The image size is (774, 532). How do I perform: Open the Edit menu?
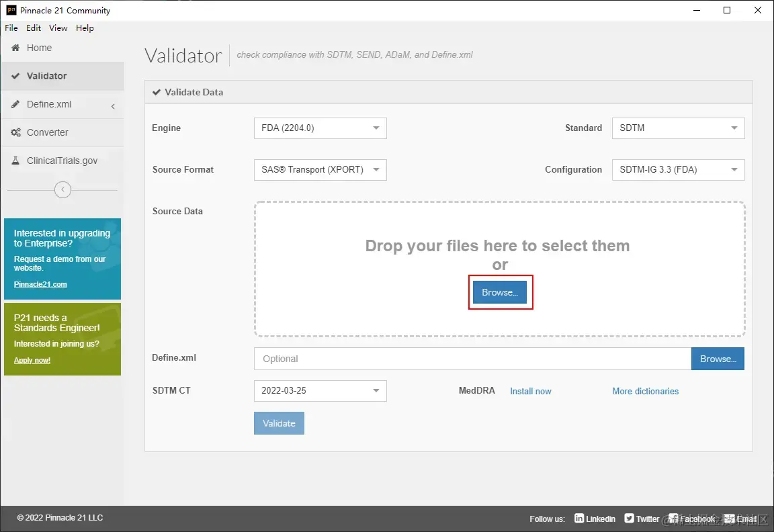click(x=34, y=28)
